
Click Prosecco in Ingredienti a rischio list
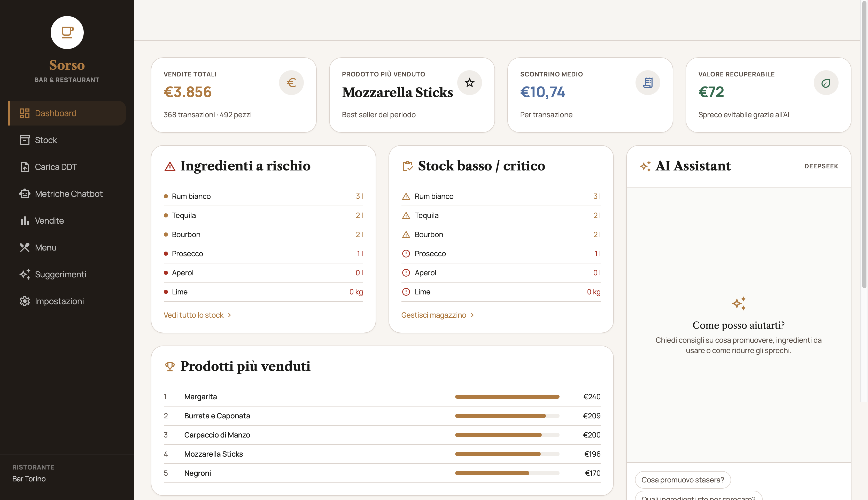[x=188, y=254]
